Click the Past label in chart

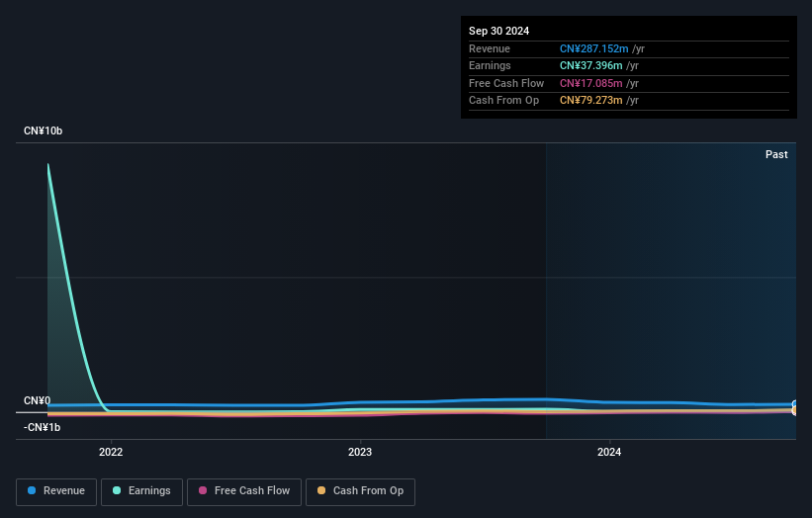tap(776, 154)
